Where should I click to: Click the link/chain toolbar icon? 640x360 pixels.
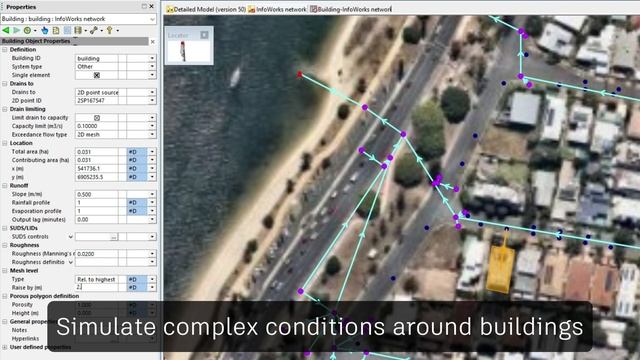(x=94, y=31)
